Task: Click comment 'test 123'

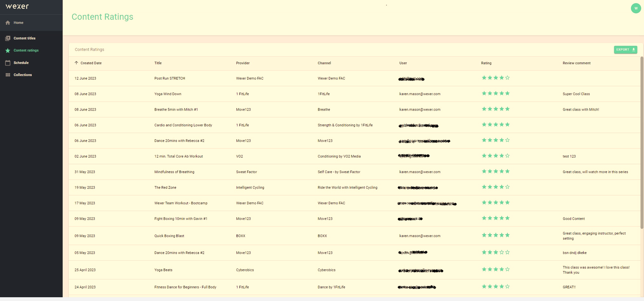Action: 569,156
